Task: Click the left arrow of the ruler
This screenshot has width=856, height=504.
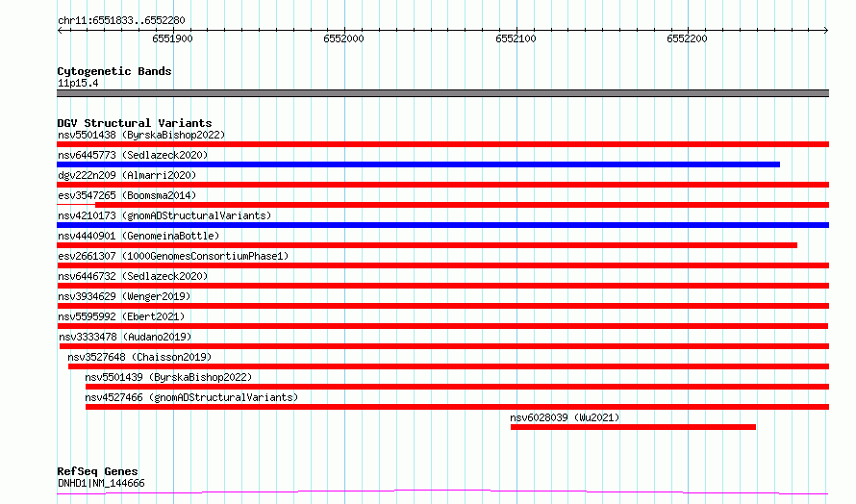Action: (60, 31)
